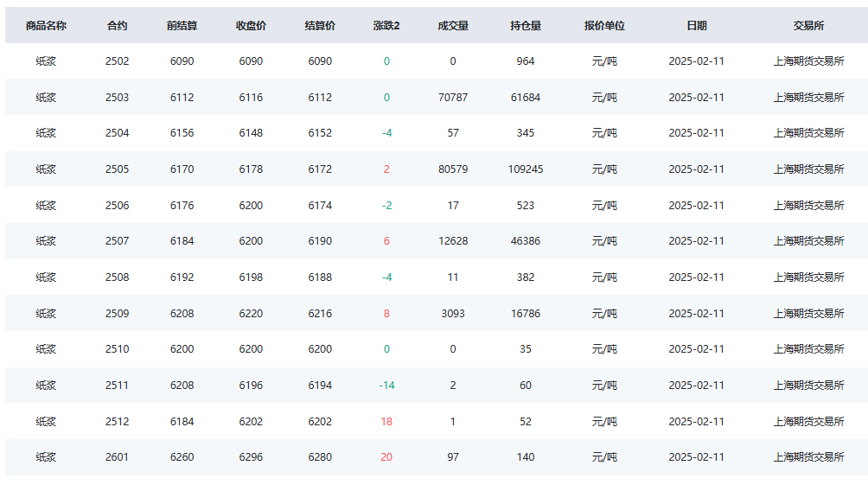868x491 pixels.
Task: Select contract 2601 cell
Action: [x=118, y=457]
